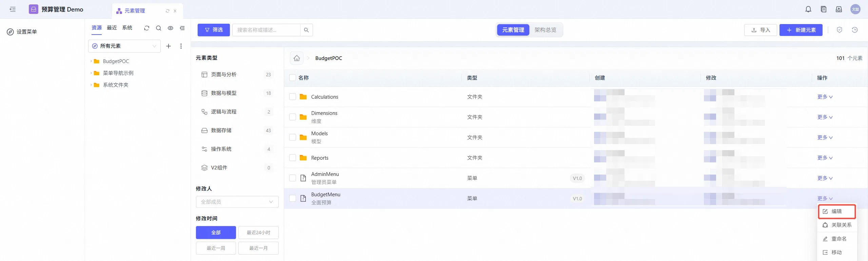Refresh the 元素管理 tab

(x=167, y=11)
